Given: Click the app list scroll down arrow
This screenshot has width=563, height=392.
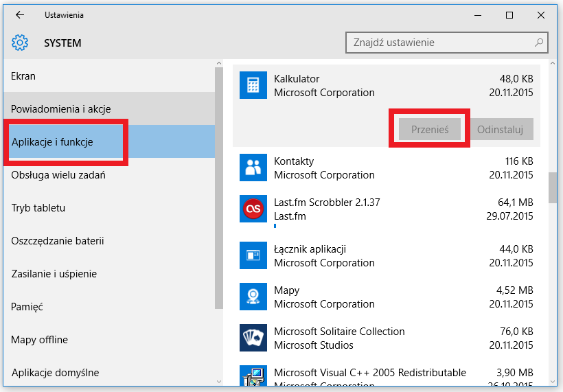Looking at the screenshot, I should pyautogui.click(x=553, y=382).
